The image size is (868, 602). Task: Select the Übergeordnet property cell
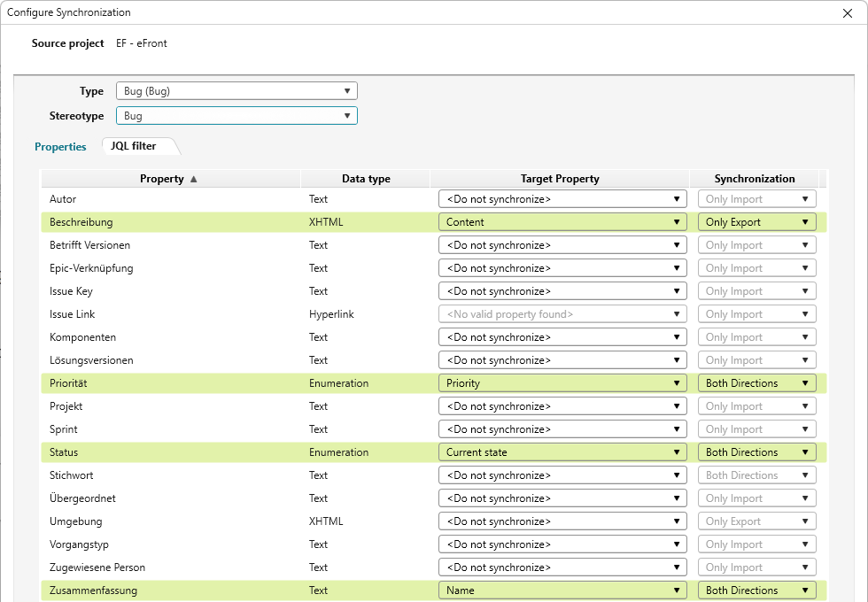(170, 498)
